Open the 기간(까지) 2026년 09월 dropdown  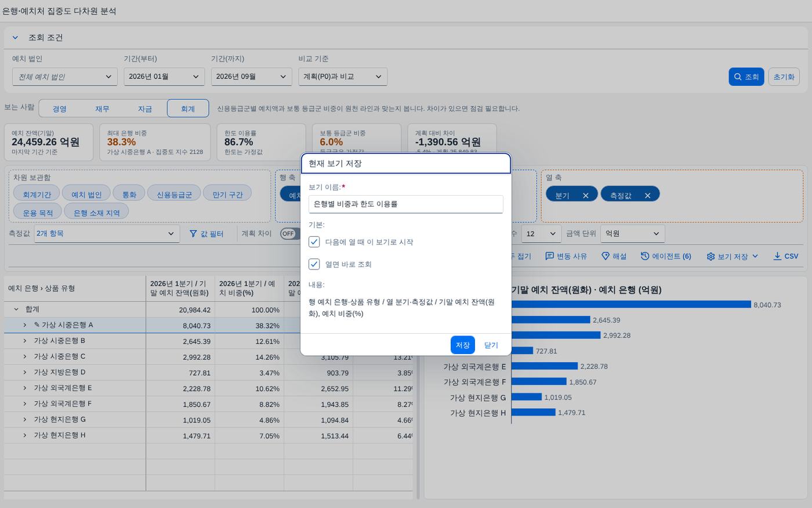pos(251,77)
